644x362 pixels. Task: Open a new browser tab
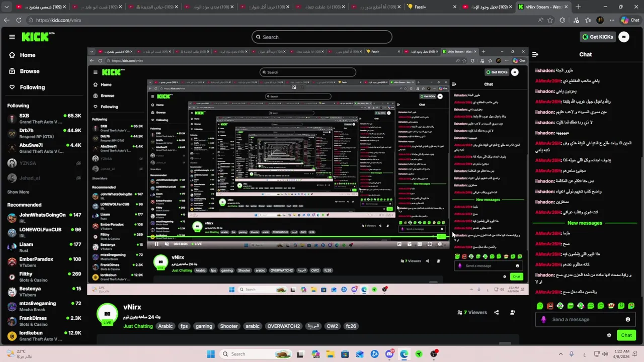tap(578, 7)
